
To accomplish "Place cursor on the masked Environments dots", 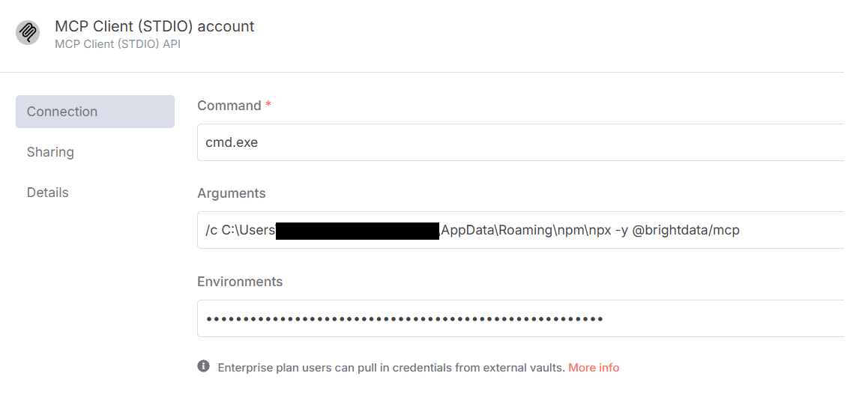I will point(405,319).
